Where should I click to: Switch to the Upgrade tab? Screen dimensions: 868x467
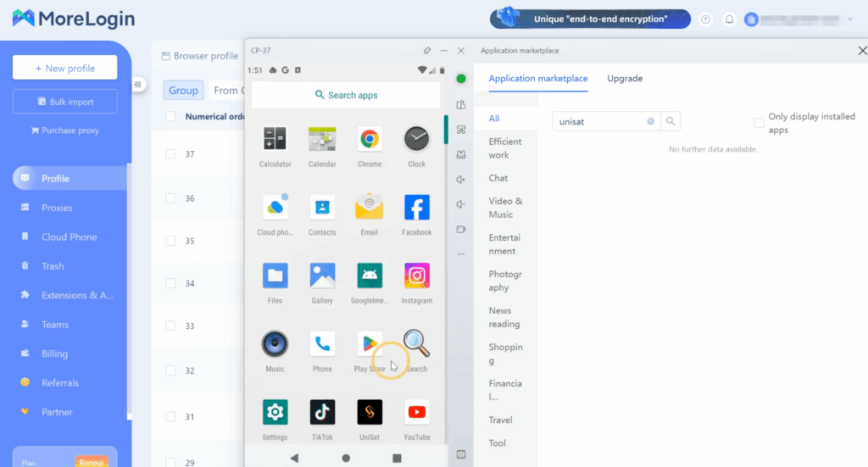(x=625, y=79)
